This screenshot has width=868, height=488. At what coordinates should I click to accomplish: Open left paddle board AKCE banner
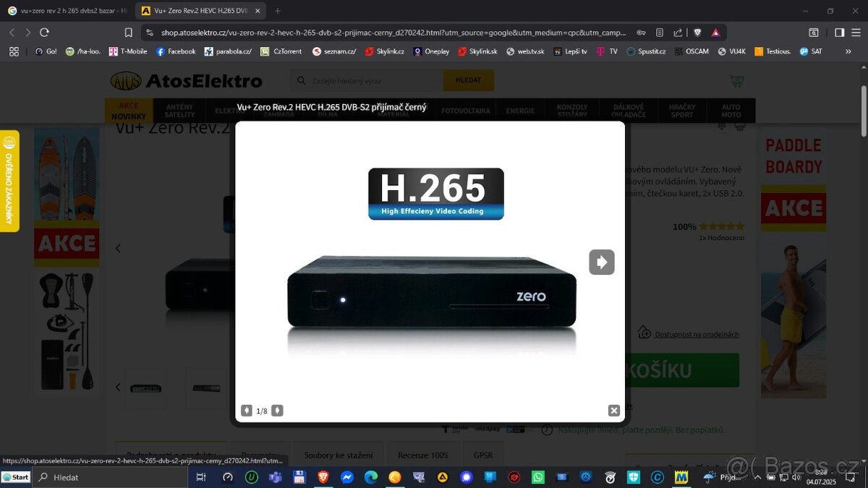coord(67,262)
